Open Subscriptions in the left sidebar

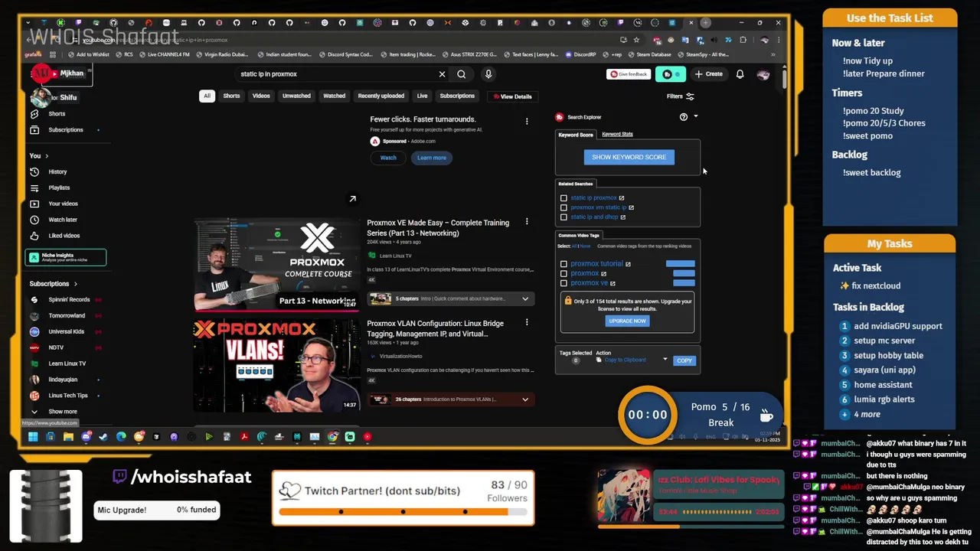(65, 130)
